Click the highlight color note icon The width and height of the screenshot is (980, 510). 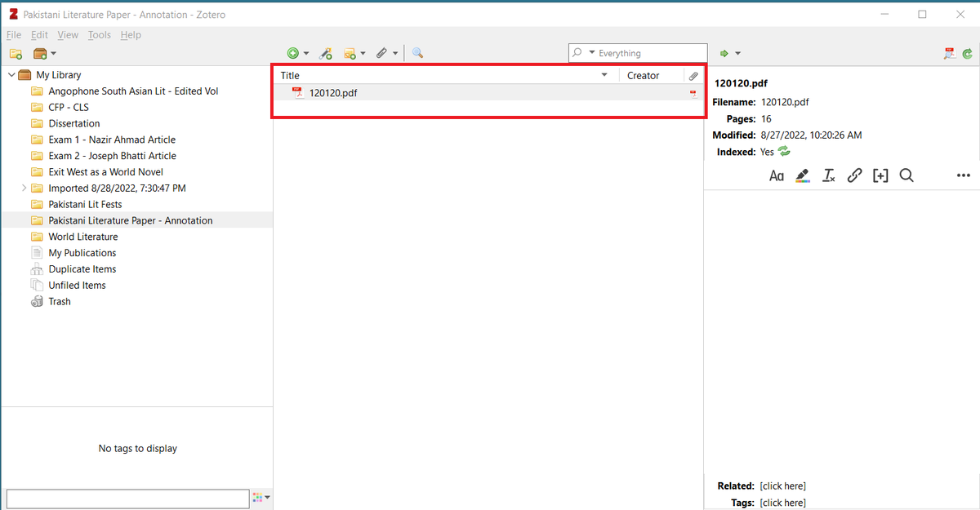(803, 175)
